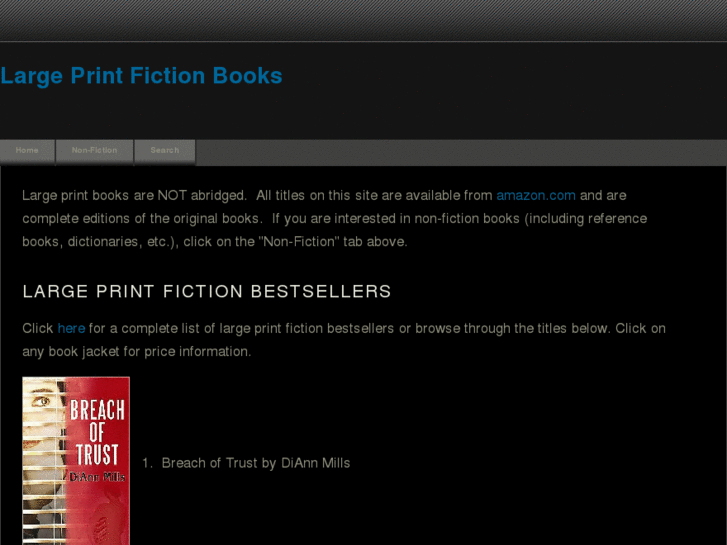The image size is (727, 545).
Task: Follow the amazon.com link
Action: pyautogui.click(x=536, y=195)
